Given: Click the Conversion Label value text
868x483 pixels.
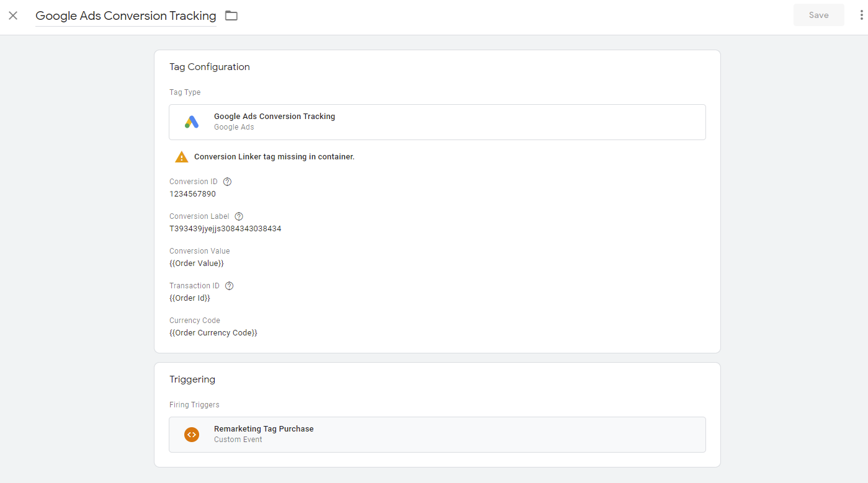Looking at the screenshot, I should tap(225, 229).
